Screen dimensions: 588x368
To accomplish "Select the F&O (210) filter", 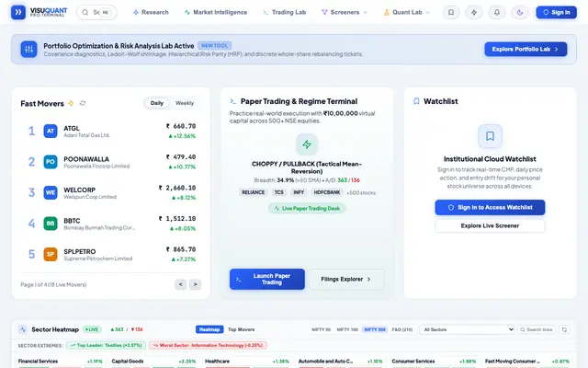I will pyautogui.click(x=402, y=329).
